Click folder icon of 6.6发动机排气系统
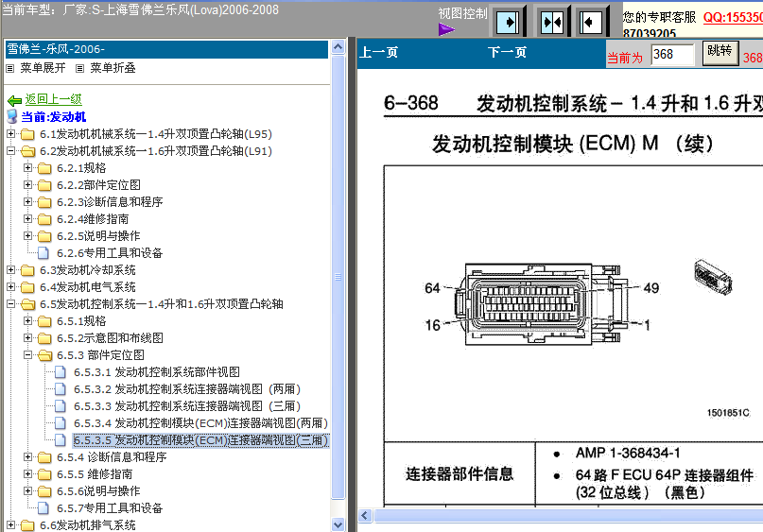 tap(27, 525)
